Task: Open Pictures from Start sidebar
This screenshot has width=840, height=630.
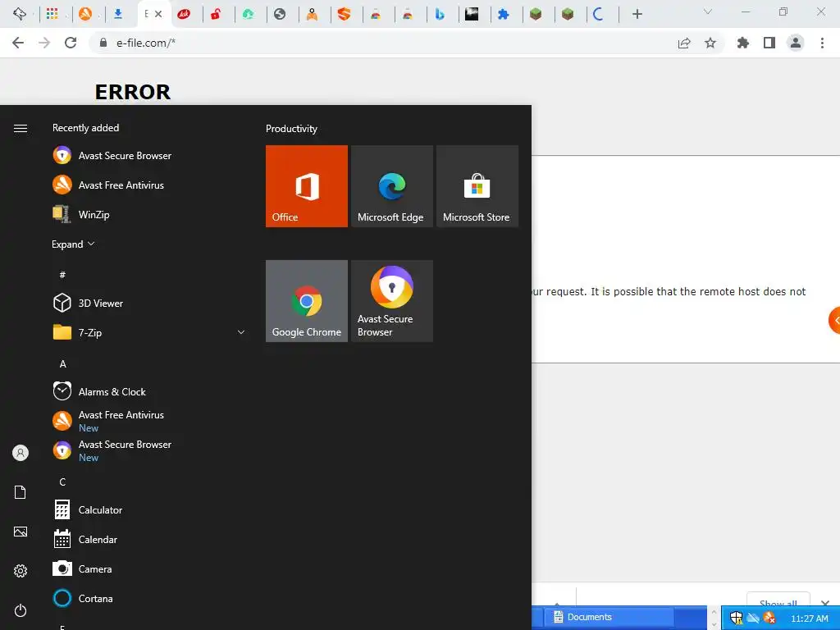Action: [21, 532]
